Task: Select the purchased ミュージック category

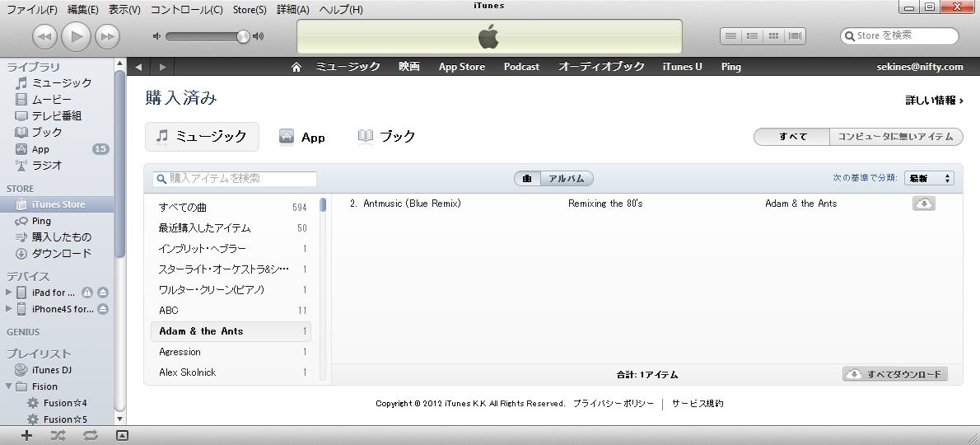Action: [202, 137]
